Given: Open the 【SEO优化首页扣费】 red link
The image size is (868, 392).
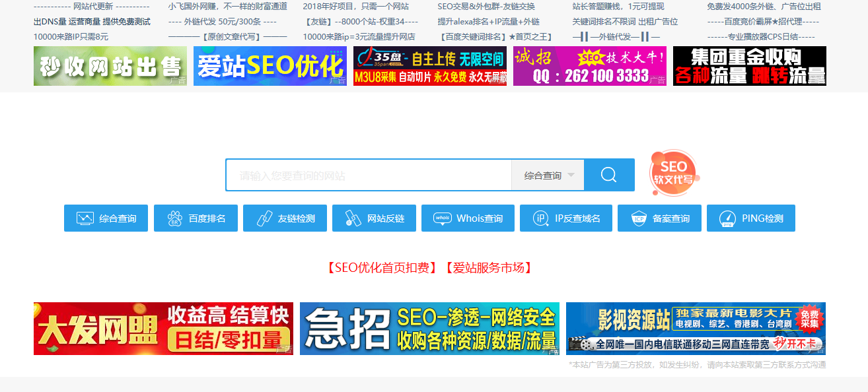Looking at the screenshot, I should click(381, 267).
